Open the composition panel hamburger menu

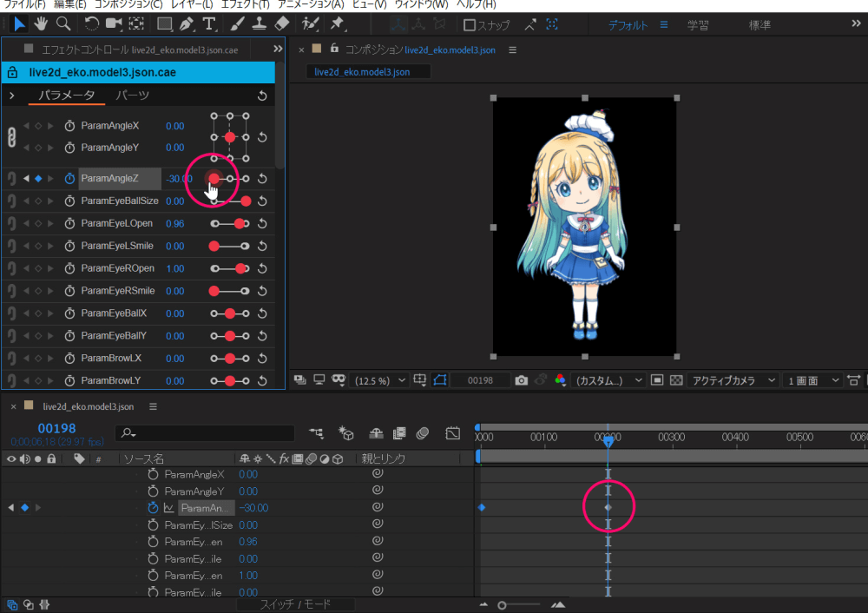(513, 49)
